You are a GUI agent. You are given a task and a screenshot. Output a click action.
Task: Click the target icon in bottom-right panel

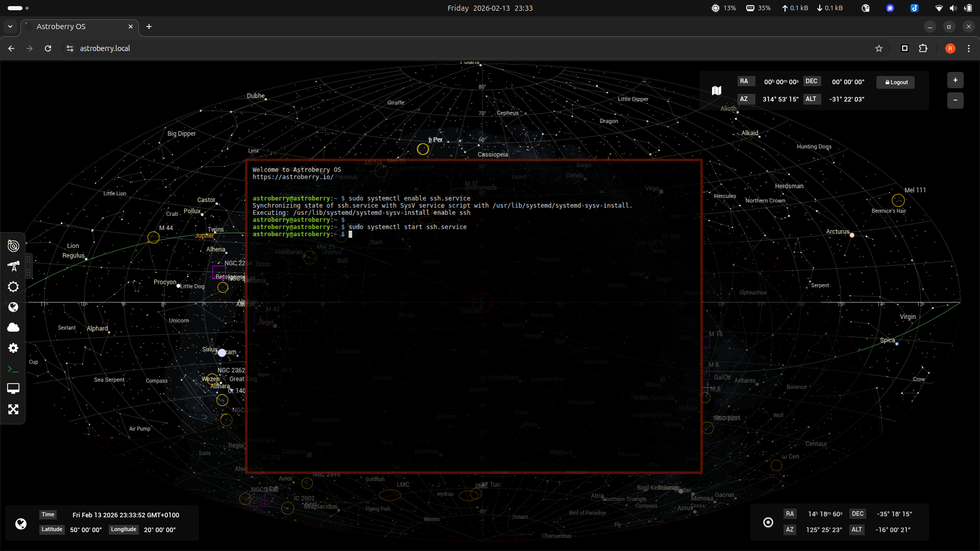click(768, 522)
